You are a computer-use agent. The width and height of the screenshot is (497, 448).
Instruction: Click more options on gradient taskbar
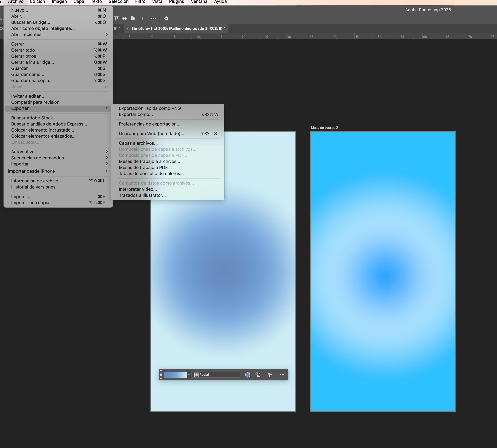pos(282,375)
